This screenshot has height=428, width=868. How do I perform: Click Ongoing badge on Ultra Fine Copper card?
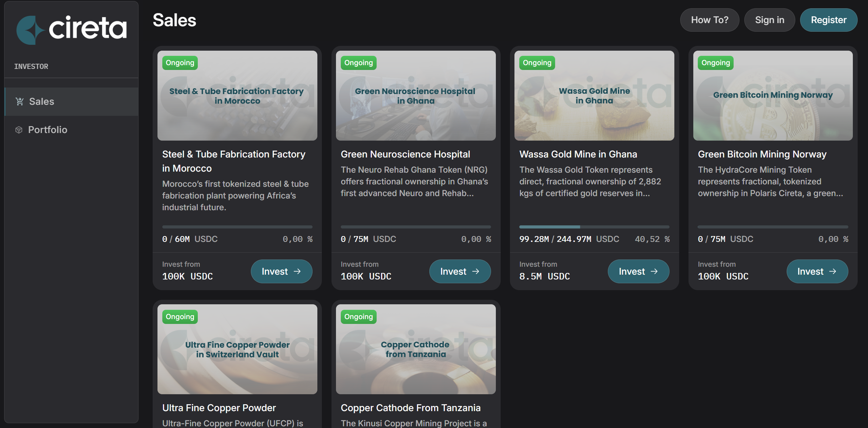pos(180,317)
